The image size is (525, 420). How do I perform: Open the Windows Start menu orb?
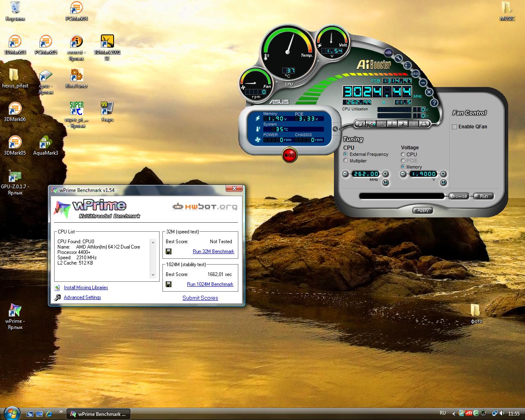click(x=11, y=413)
